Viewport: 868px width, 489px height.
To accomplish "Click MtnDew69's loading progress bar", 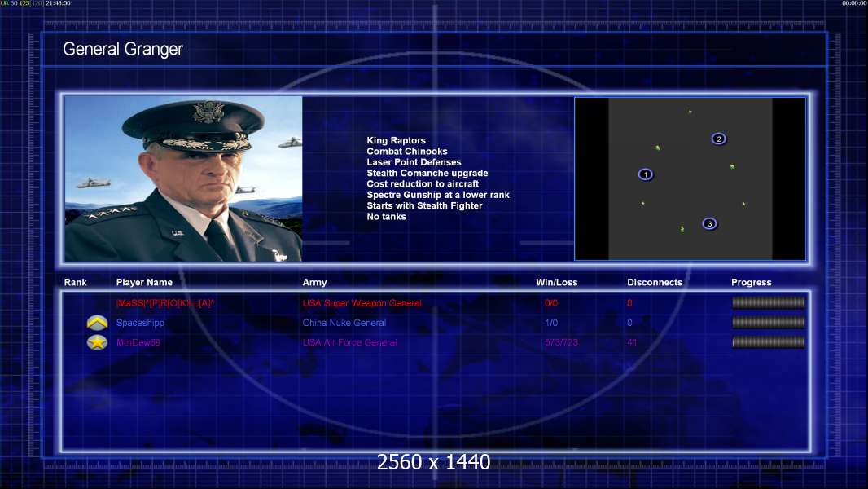I will [x=769, y=342].
